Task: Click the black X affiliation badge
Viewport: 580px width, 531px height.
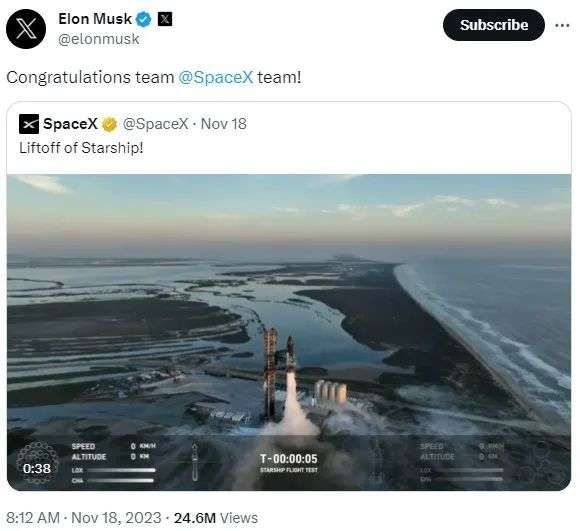Action: pyautogui.click(x=165, y=19)
